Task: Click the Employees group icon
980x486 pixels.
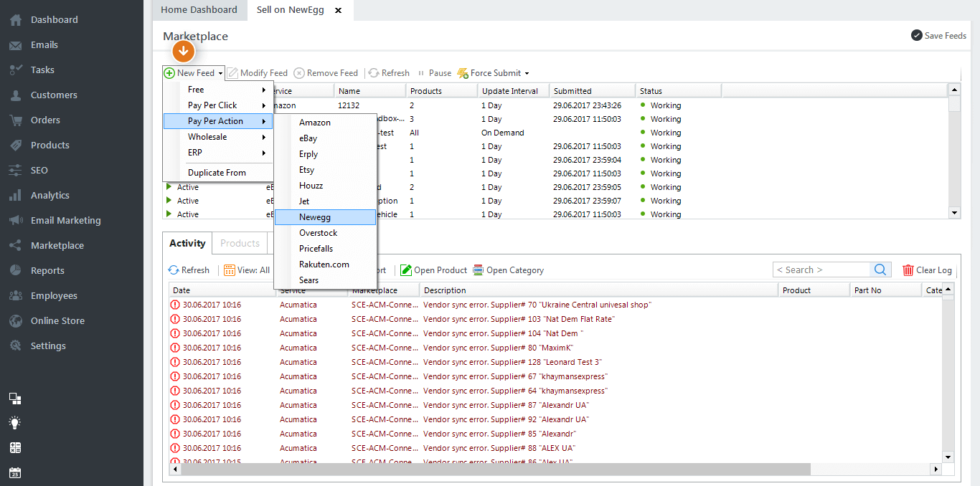Action: (x=15, y=296)
